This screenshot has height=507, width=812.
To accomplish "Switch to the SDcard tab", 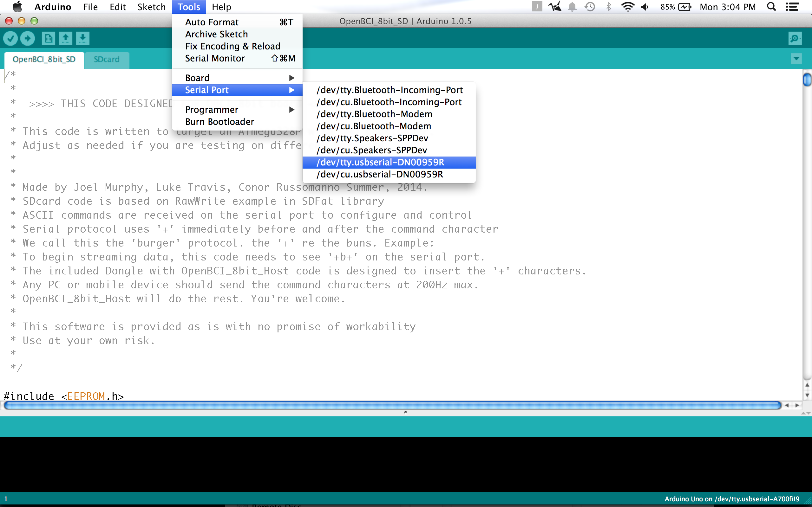I will [106, 59].
